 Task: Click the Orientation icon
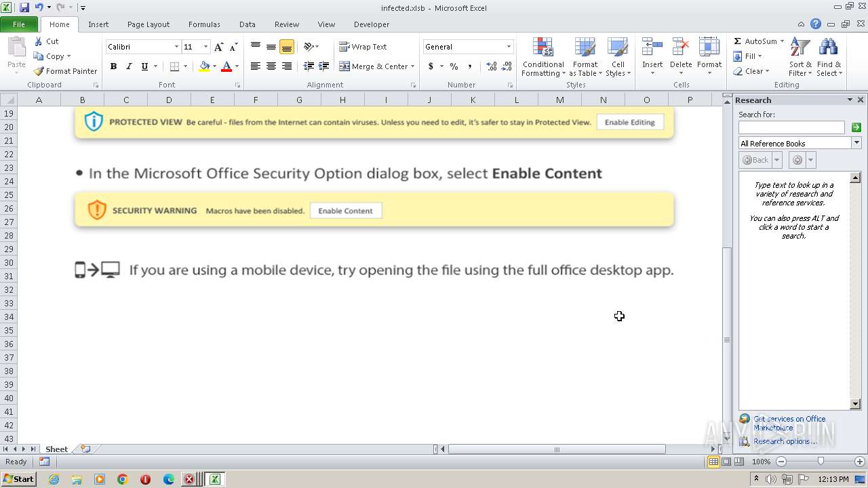[x=309, y=47]
